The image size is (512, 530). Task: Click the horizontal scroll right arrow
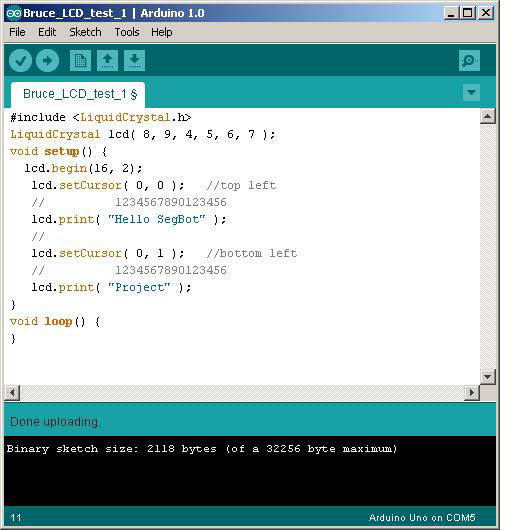(472, 393)
